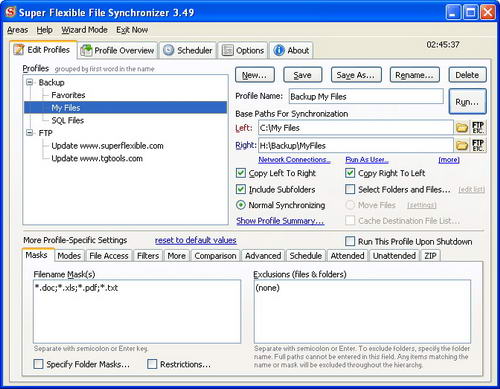Check Run This Profile Upon Shutdown
This screenshot has width=500, height=389.
pyautogui.click(x=350, y=241)
